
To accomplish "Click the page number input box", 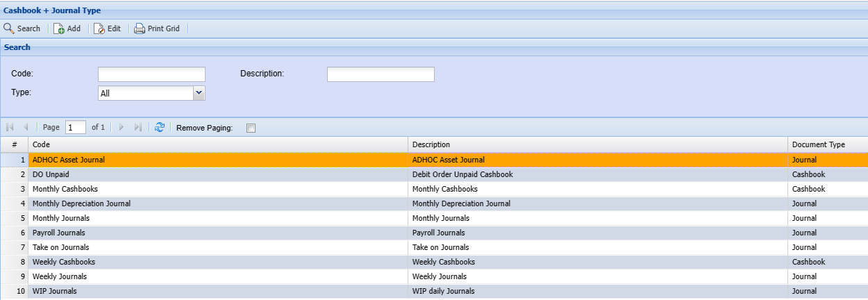I will (x=76, y=127).
